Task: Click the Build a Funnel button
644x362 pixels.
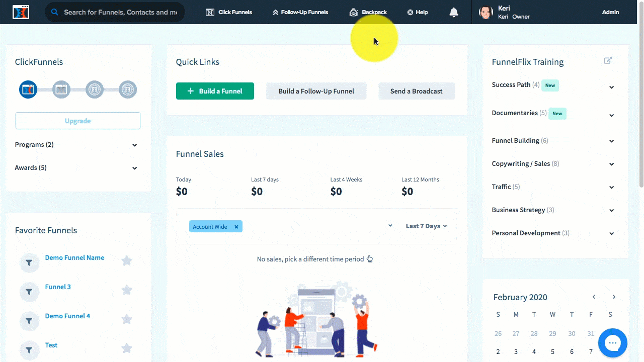Action: click(x=215, y=91)
